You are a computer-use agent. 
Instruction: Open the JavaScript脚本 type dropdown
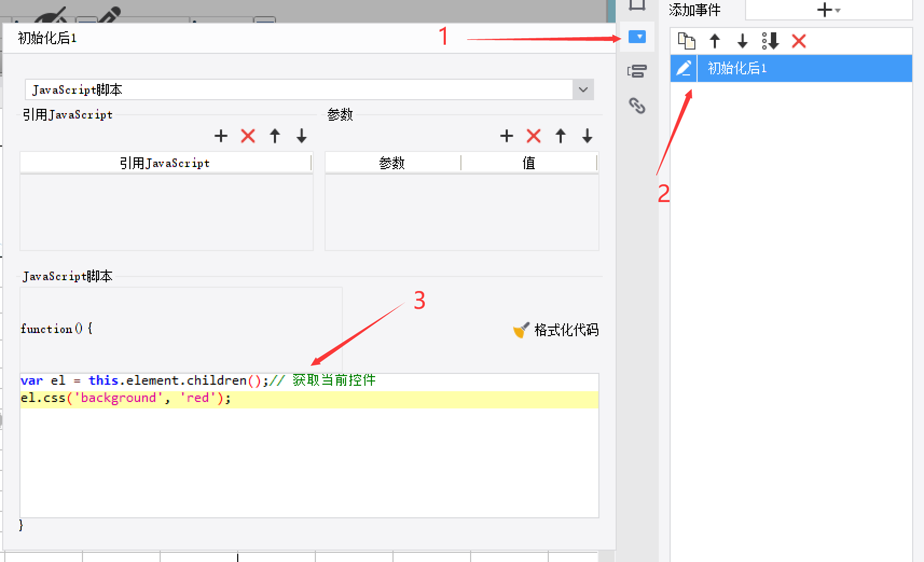point(583,89)
